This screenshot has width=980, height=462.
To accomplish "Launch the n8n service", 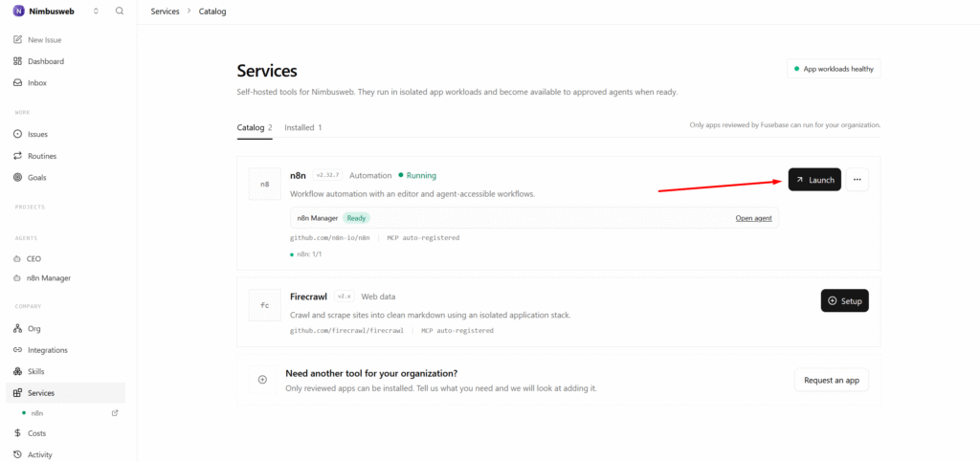I will pos(815,180).
